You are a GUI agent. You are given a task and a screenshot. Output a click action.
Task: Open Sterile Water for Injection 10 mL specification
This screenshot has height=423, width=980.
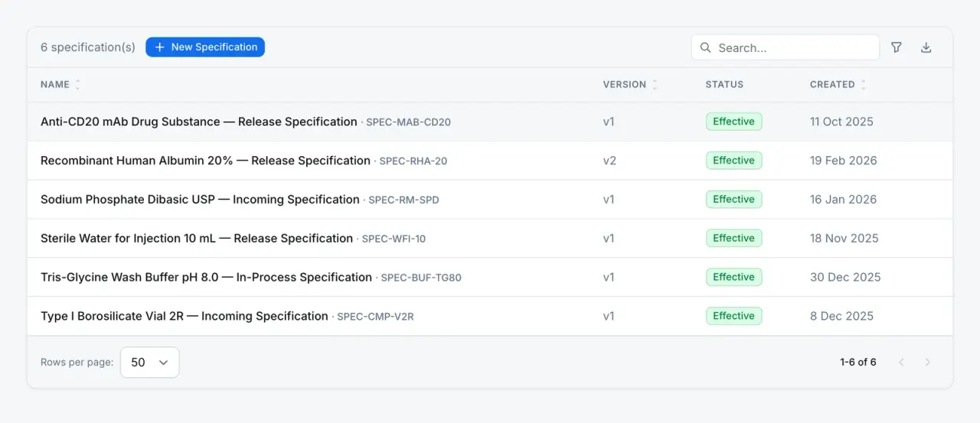point(197,239)
